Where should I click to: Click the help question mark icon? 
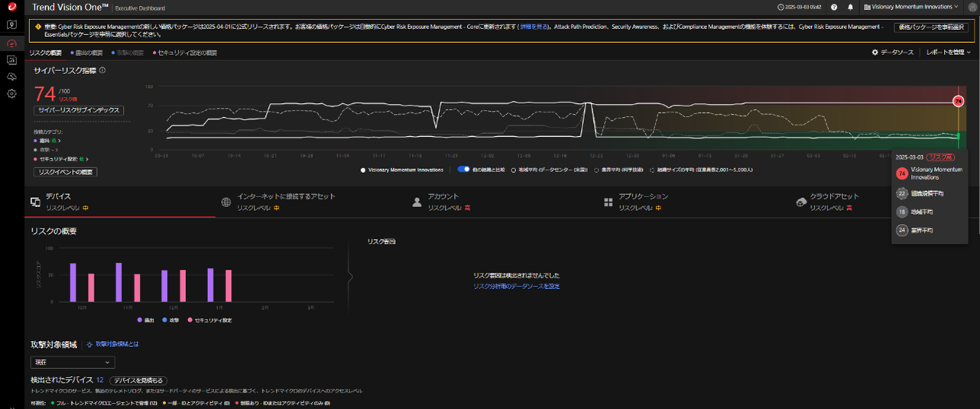coord(834,7)
